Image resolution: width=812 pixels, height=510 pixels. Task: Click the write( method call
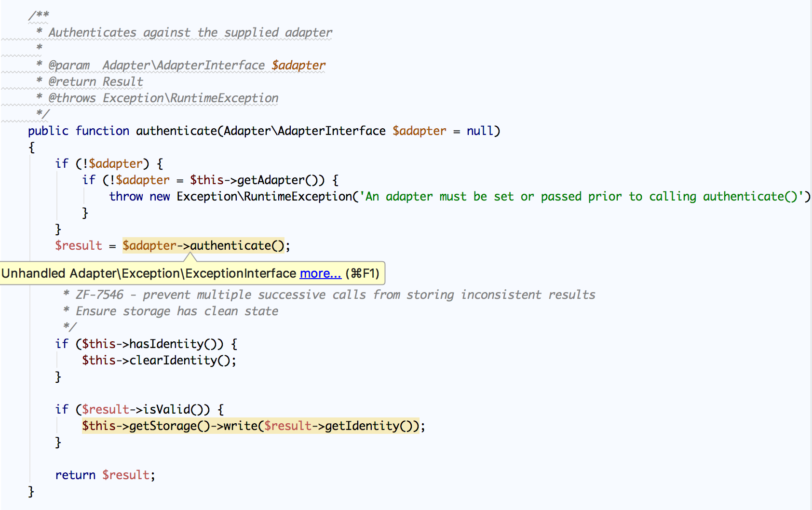244,426
